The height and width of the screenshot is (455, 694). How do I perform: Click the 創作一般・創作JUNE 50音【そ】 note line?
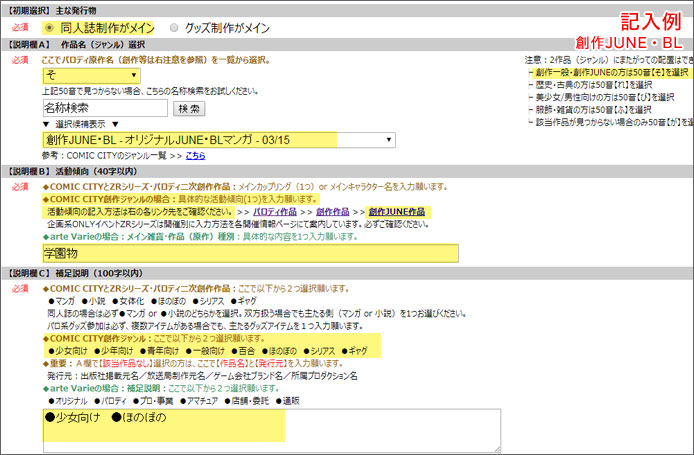tap(611, 72)
